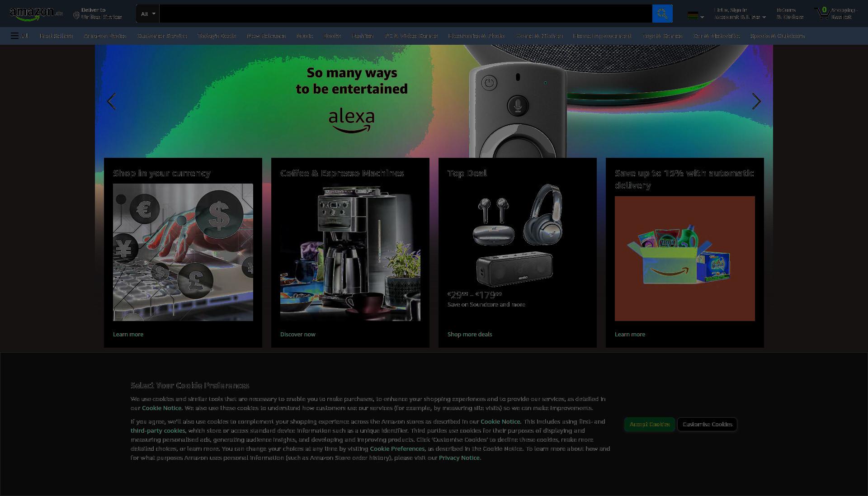This screenshot has height=496, width=868.
Task: Open the first Cookie Notice link
Action: tap(161, 408)
